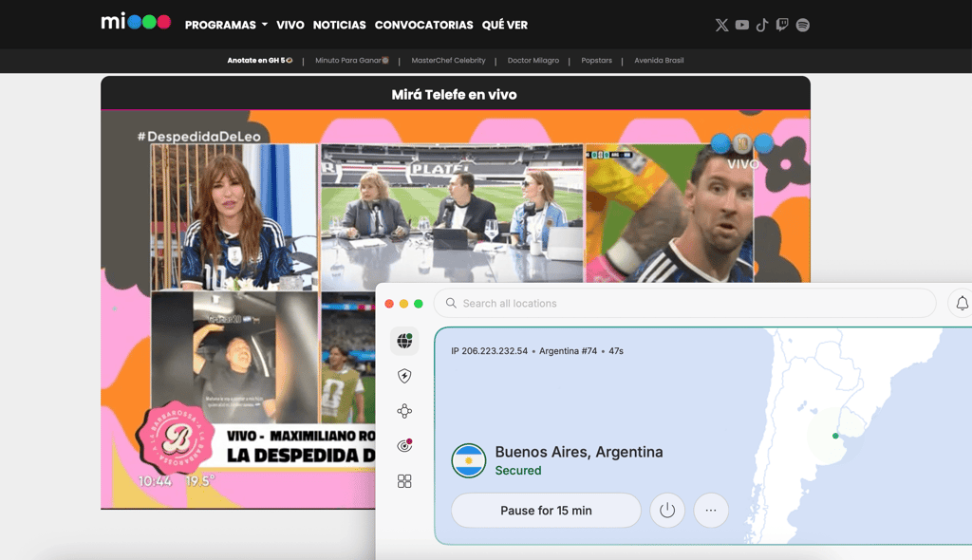Expand the PROGRAMAS dropdown menu
The image size is (972, 560).
(226, 25)
